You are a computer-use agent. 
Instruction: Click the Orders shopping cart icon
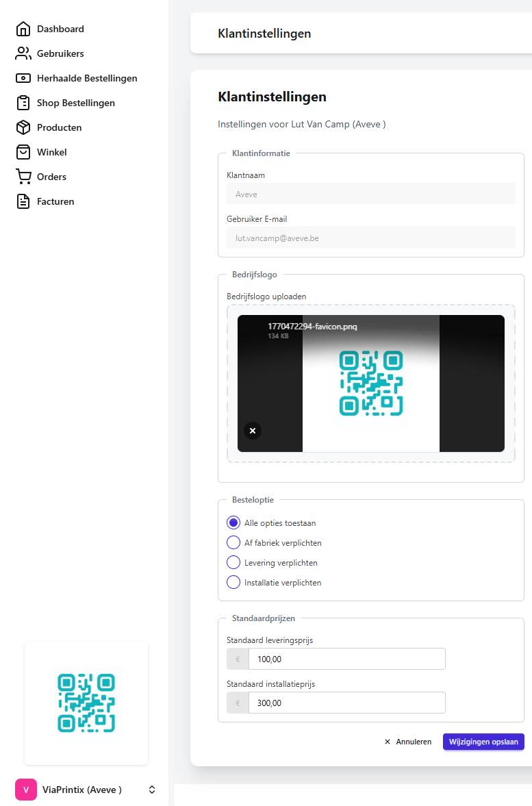[x=23, y=177]
